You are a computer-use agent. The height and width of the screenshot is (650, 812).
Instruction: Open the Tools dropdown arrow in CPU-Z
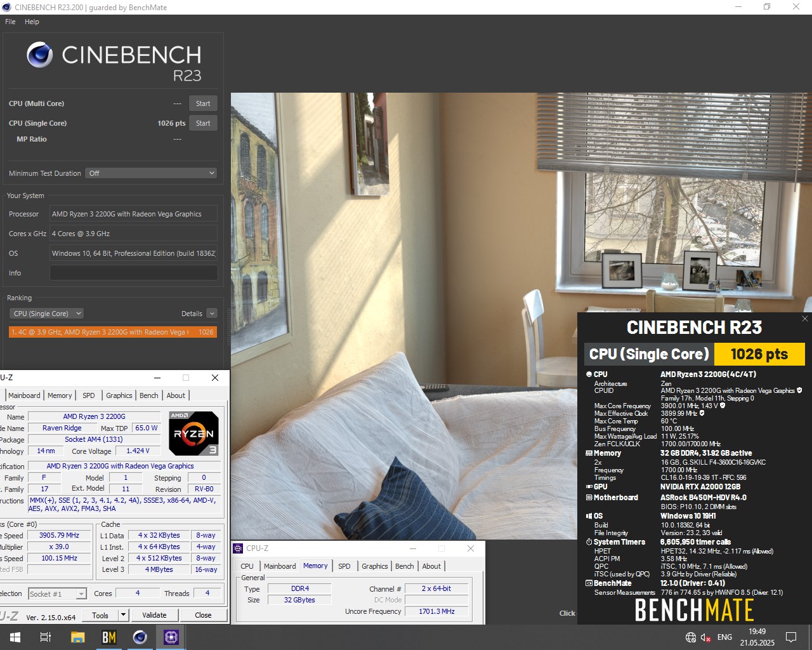coord(124,615)
